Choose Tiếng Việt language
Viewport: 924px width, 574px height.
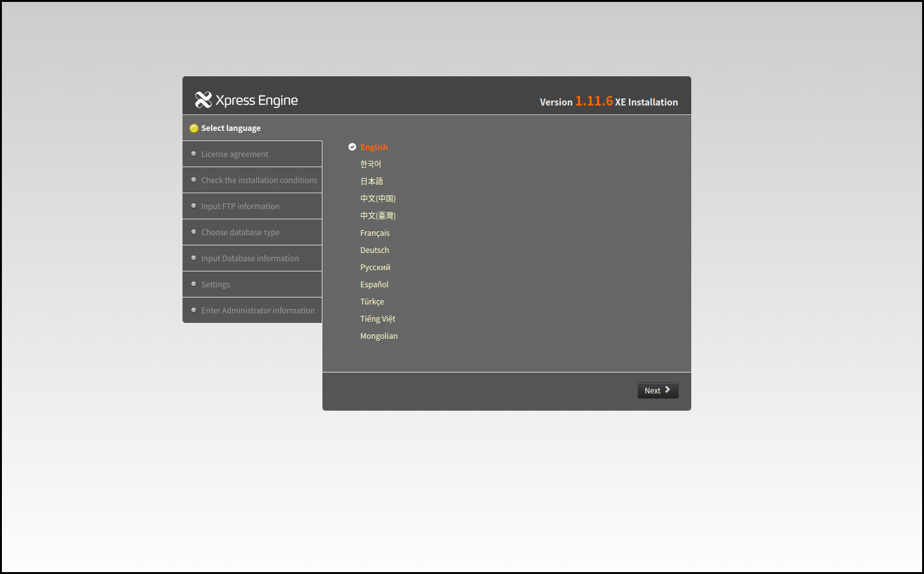click(378, 318)
